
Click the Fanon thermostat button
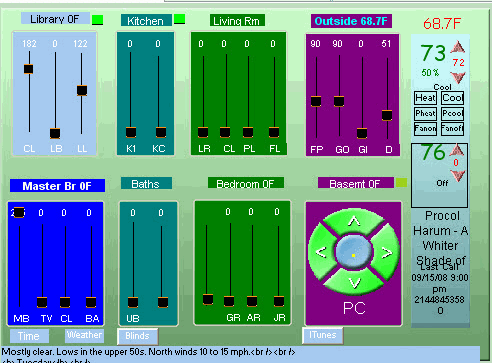click(x=425, y=128)
